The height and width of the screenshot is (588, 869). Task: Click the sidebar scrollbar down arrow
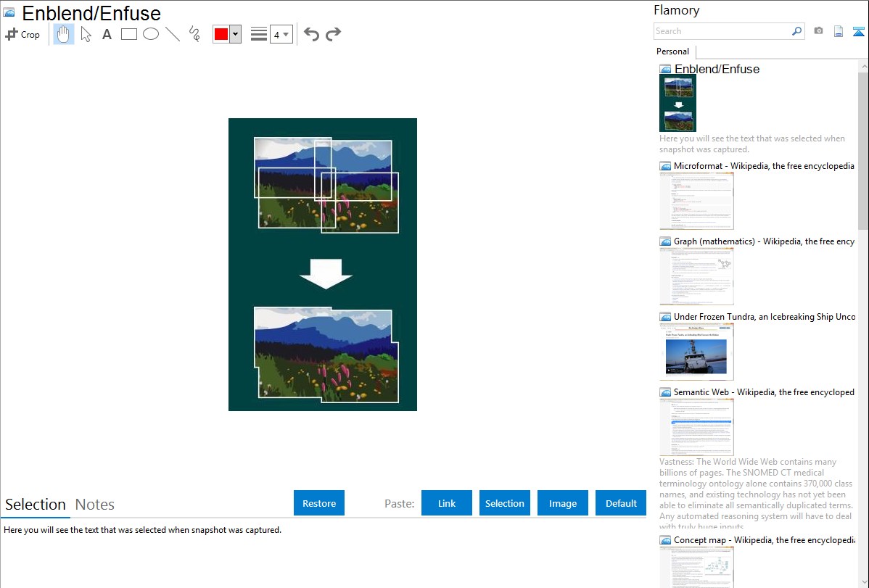pos(863,582)
